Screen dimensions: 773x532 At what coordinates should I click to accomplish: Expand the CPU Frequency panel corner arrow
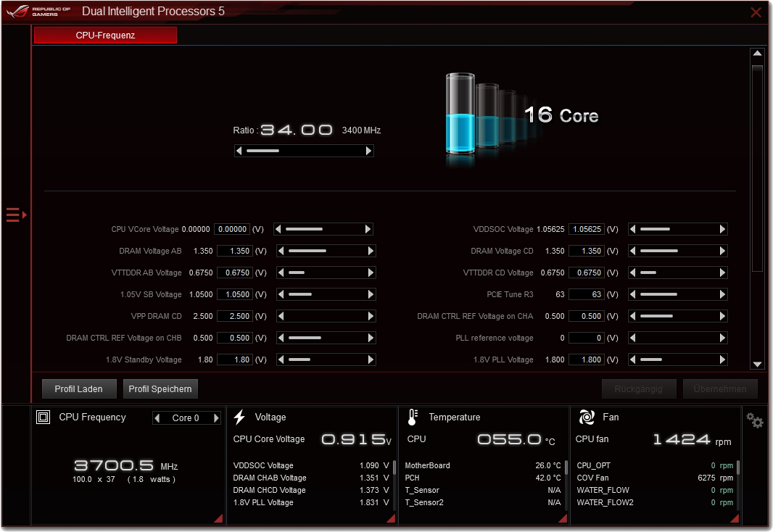pos(218,518)
